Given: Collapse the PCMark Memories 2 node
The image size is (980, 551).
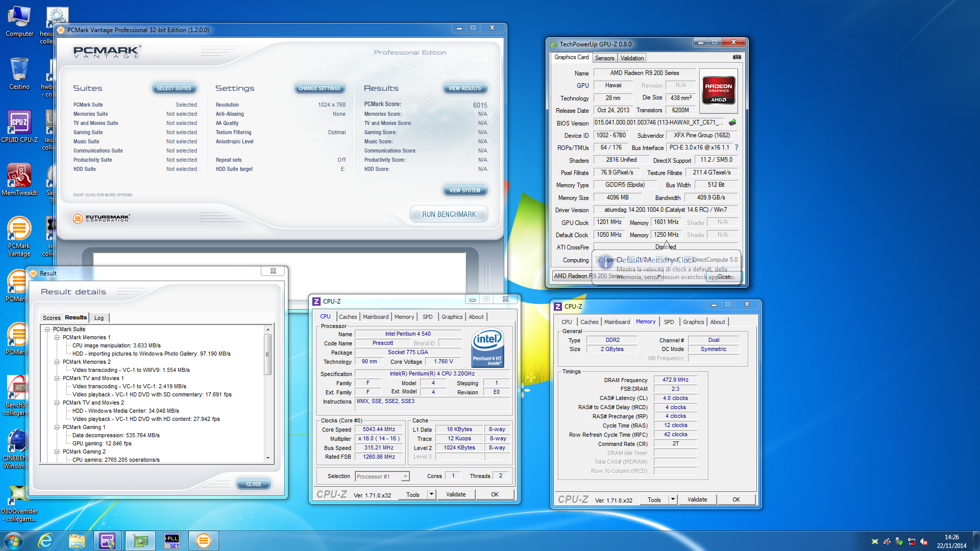Looking at the screenshot, I should click(x=57, y=362).
